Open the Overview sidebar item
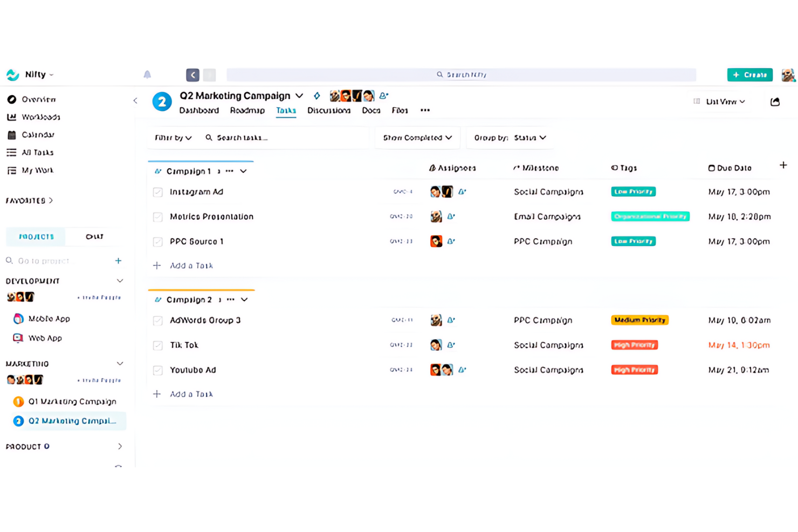 click(32, 99)
